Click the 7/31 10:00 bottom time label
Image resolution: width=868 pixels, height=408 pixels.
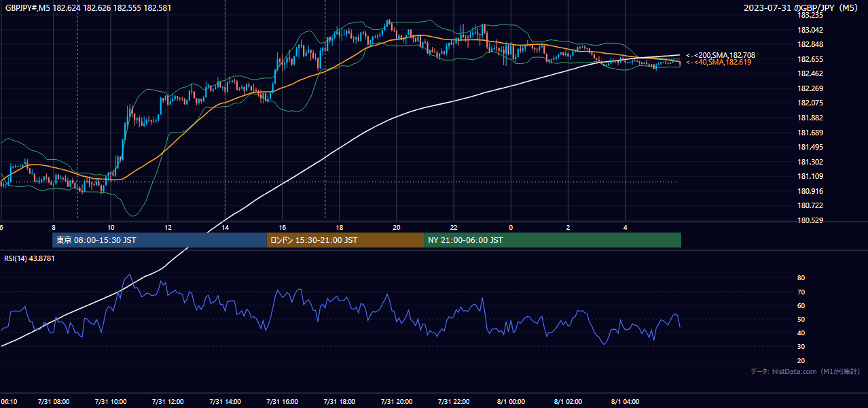[x=111, y=402]
